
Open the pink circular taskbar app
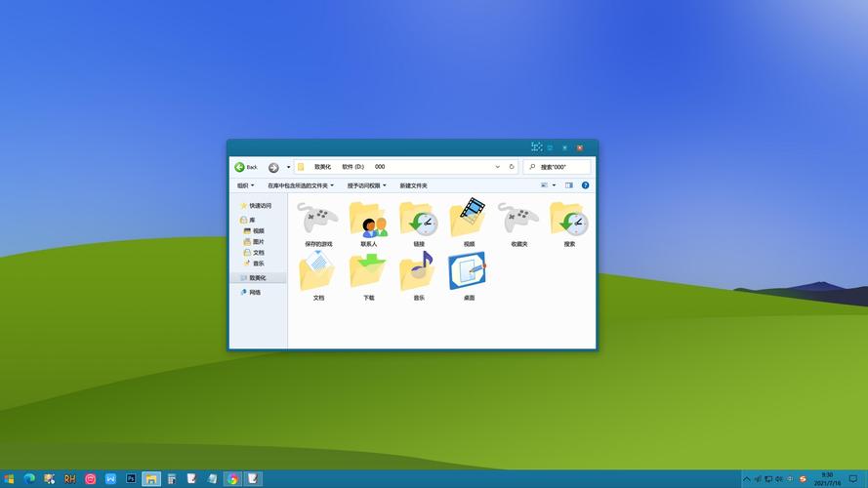pyautogui.click(x=90, y=478)
